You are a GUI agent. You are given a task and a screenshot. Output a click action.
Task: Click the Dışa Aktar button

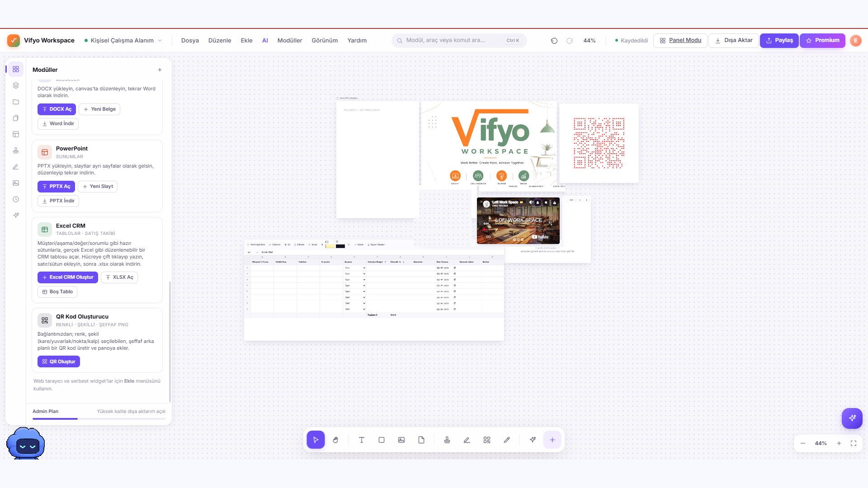pyautogui.click(x=733, y=41)
